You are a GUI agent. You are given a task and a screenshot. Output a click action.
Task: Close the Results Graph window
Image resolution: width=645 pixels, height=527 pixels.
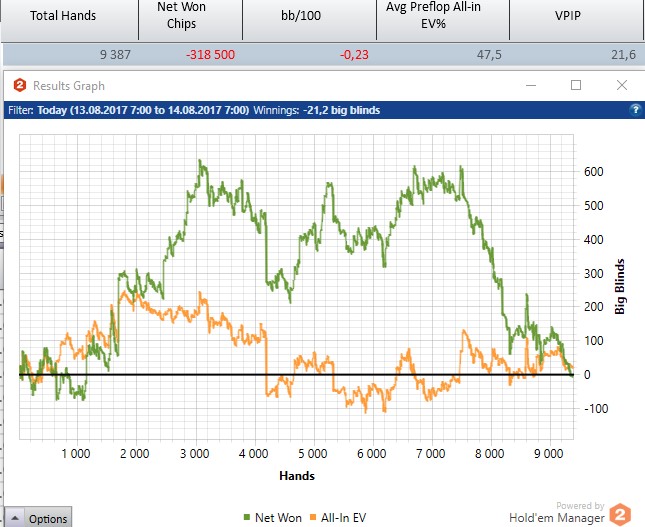(x=622, y=85)
